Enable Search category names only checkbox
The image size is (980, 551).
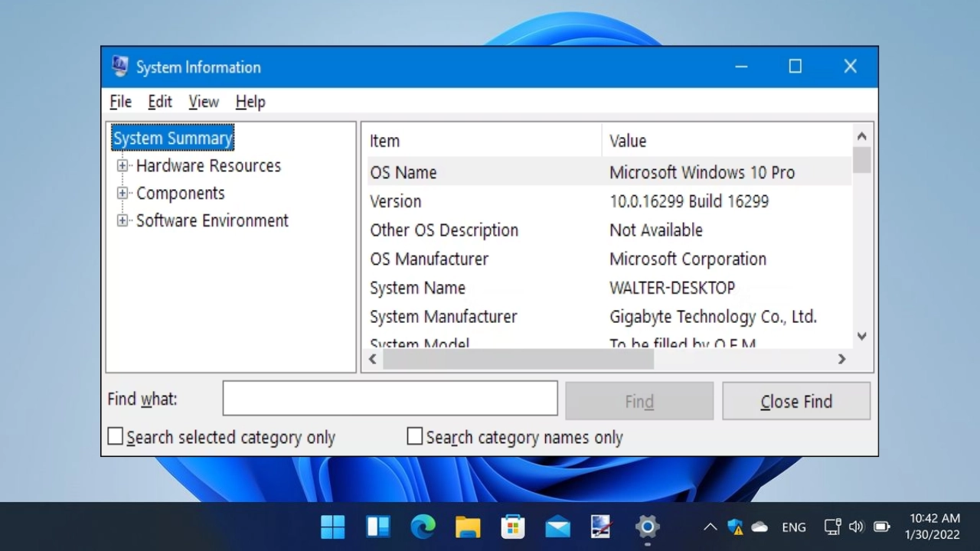pyautogui.click(x=415, y=436)
